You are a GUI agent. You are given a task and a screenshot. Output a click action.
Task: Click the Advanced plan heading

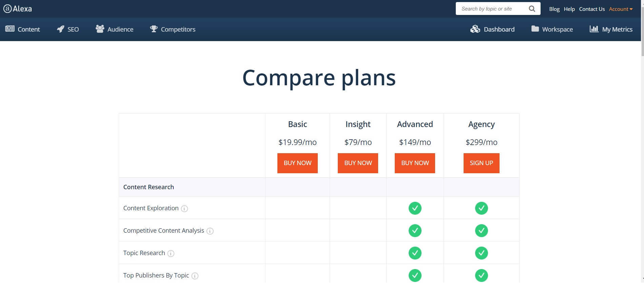tap(415, 124)
